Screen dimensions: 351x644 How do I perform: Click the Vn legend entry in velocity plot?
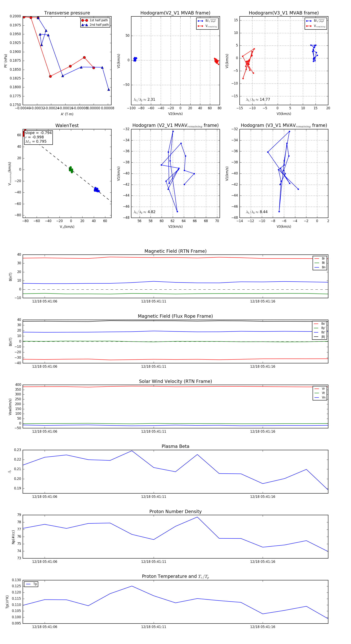click(x=320, y=397)
